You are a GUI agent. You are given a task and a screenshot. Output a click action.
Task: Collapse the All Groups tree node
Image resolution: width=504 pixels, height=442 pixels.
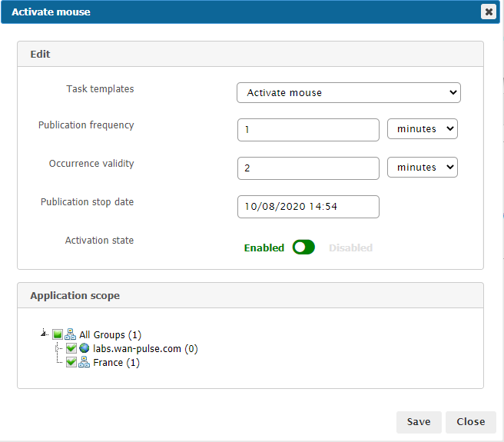pos(43,334)
